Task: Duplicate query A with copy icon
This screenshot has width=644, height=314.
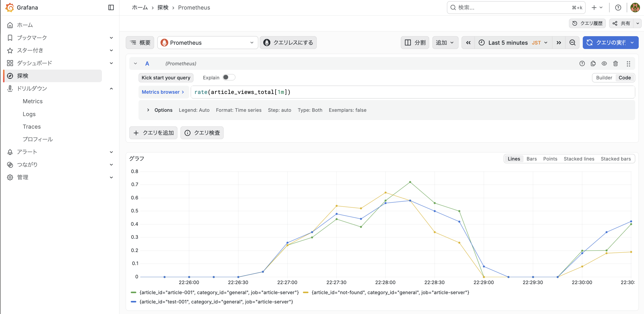Action: [593, 64]
